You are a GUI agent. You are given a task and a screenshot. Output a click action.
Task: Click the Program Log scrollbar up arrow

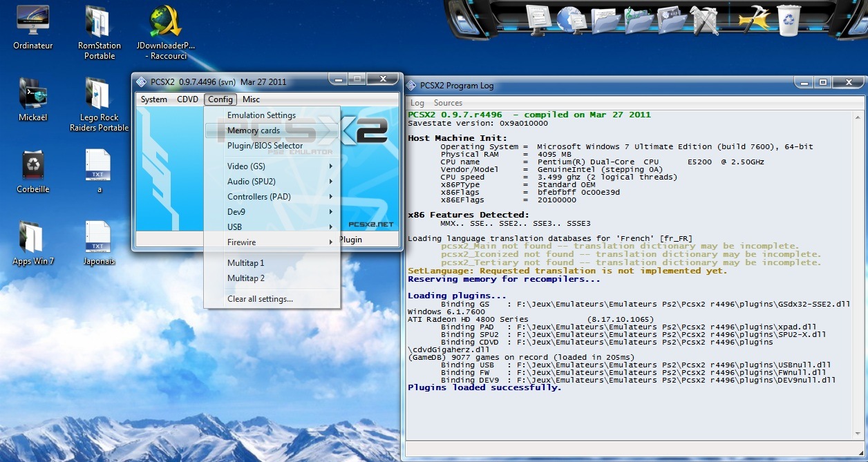858,116
